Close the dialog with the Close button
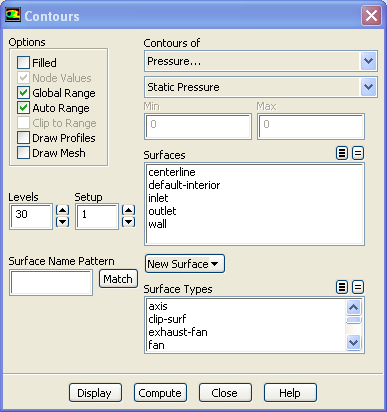Screen dimensions: 387x412 pos(225,393)
